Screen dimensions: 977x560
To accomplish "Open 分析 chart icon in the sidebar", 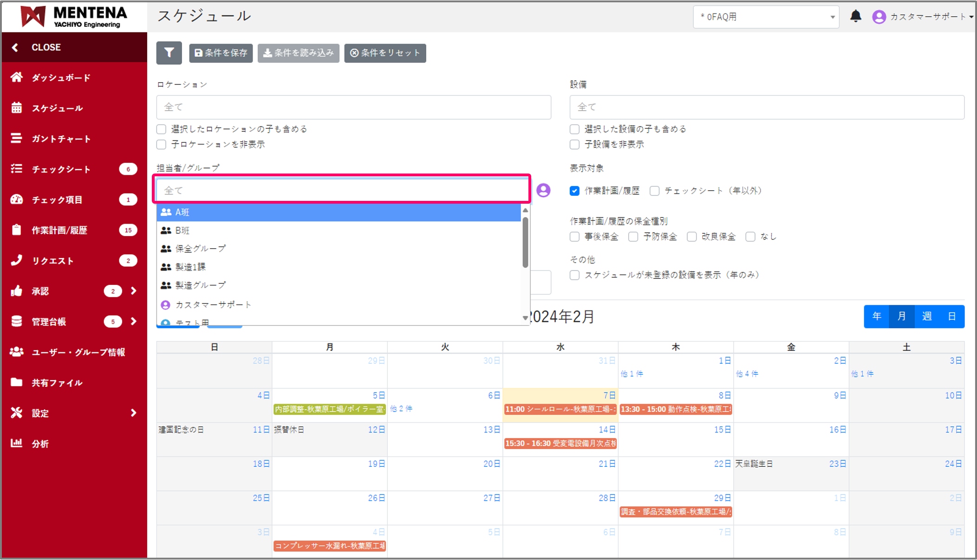I will pos(17,444).
